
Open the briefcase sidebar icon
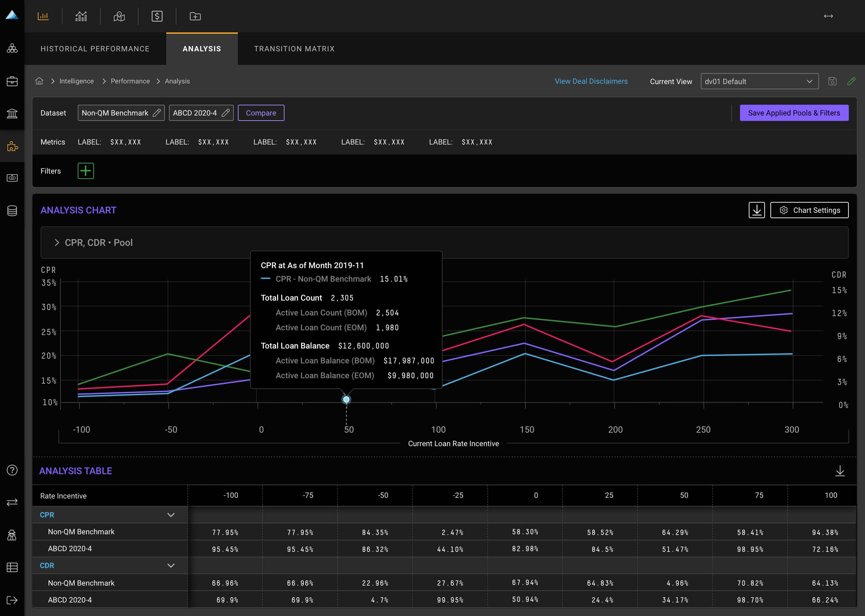[12, 81]
